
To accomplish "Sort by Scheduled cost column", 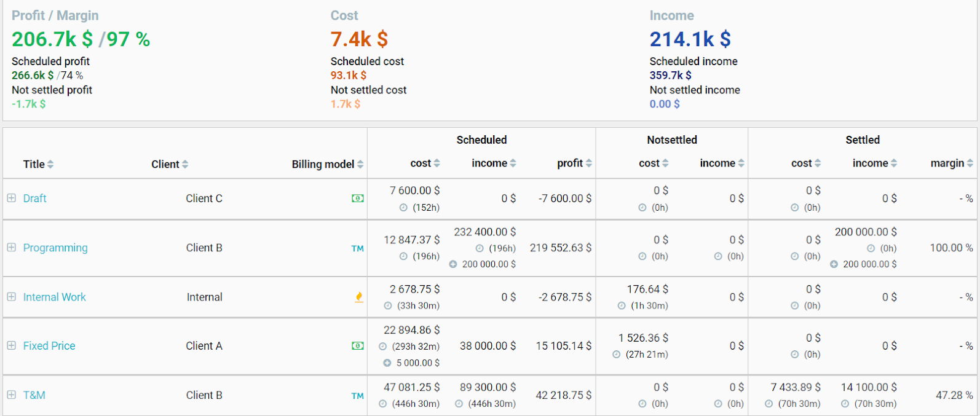I will 425,163.
